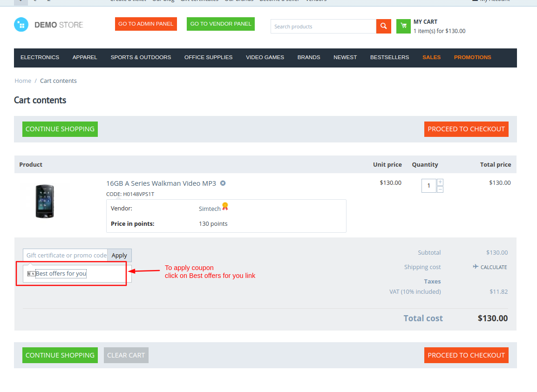
Task: Click the vendor award ribbon icon
Action: tap(225, 206)
